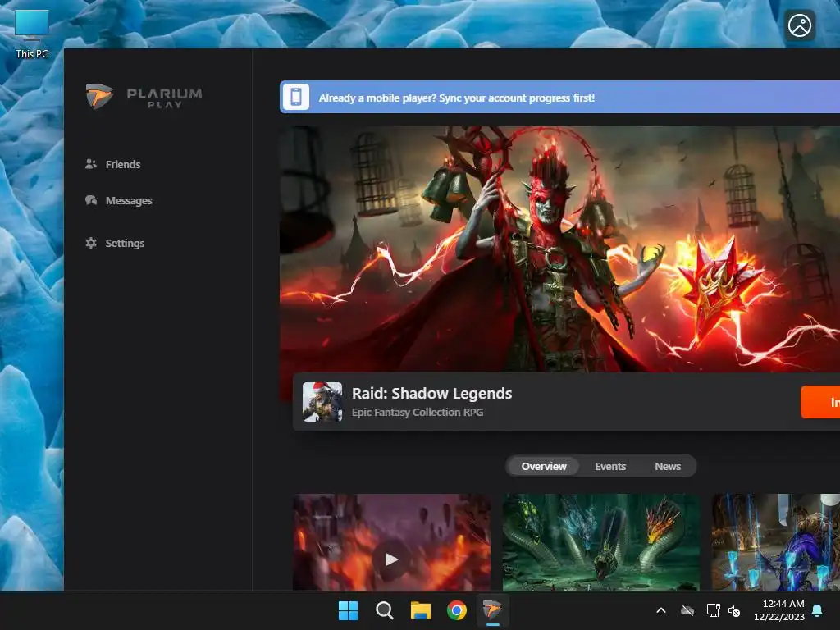840x630 pixels.
Task: Open the Windows Start menu
Action: 348,610
